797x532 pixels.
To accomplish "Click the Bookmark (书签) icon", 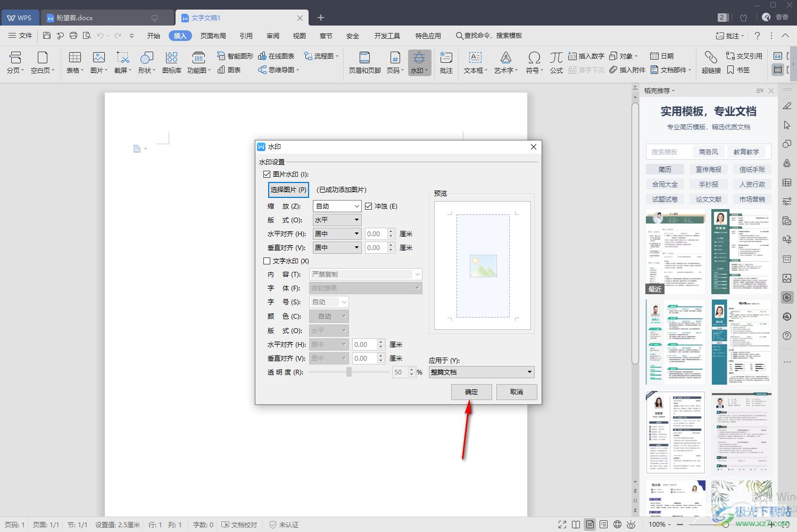I will [738, 70].
